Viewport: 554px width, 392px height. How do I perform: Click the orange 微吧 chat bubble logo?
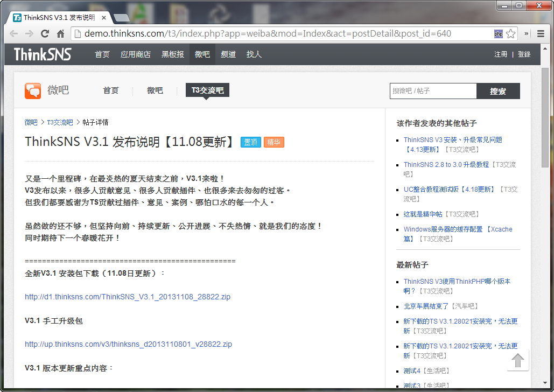click(33, 90)
